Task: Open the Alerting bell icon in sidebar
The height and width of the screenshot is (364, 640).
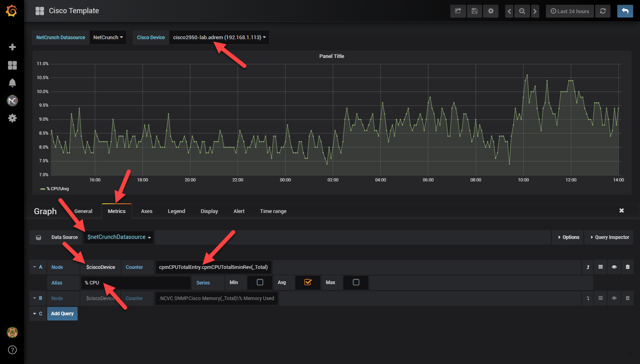Action: click(x=12, y=83)
